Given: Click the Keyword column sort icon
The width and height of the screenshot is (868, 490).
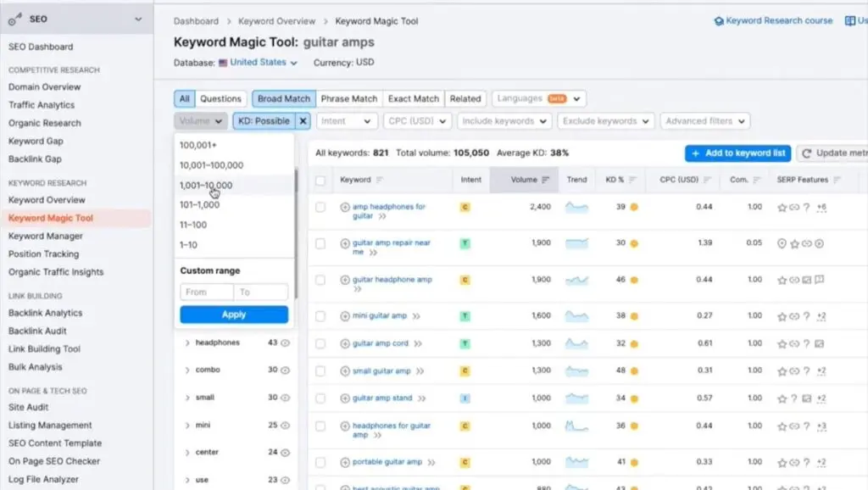Looking at the screenshot, I should [380, 180].
